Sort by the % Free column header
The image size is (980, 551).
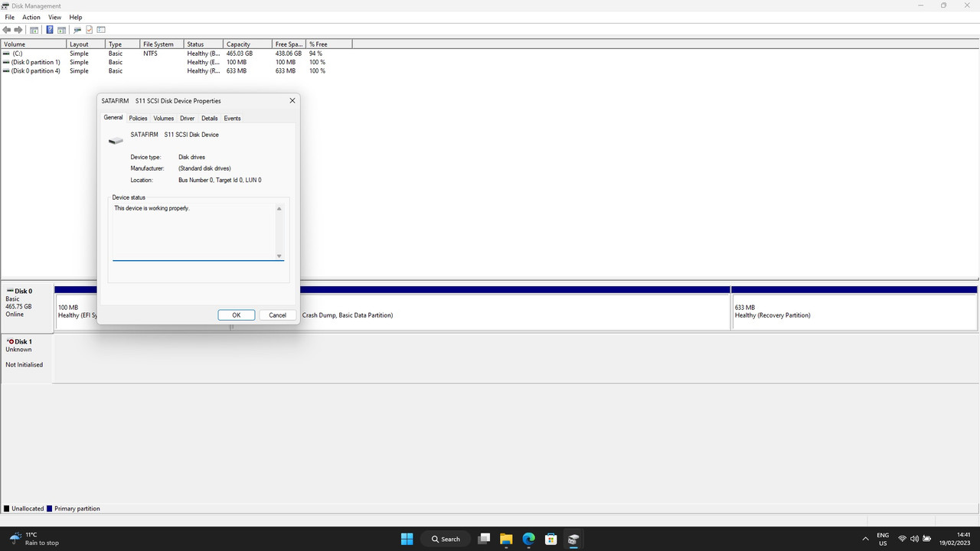(329, 44)
